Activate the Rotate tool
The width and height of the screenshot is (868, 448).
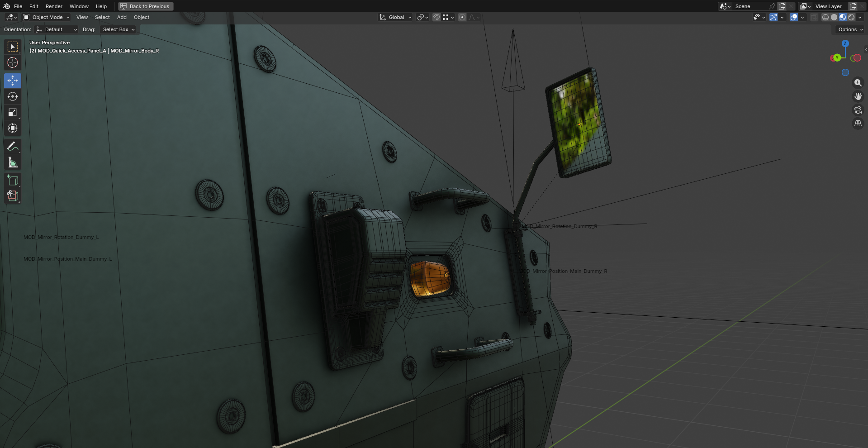(13, 96)
